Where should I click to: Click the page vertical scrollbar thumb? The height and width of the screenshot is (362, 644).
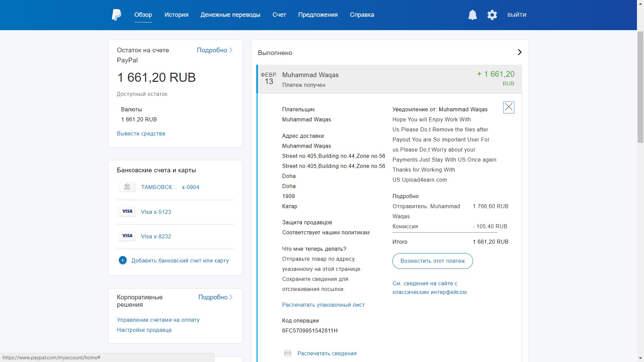[640, 87]
